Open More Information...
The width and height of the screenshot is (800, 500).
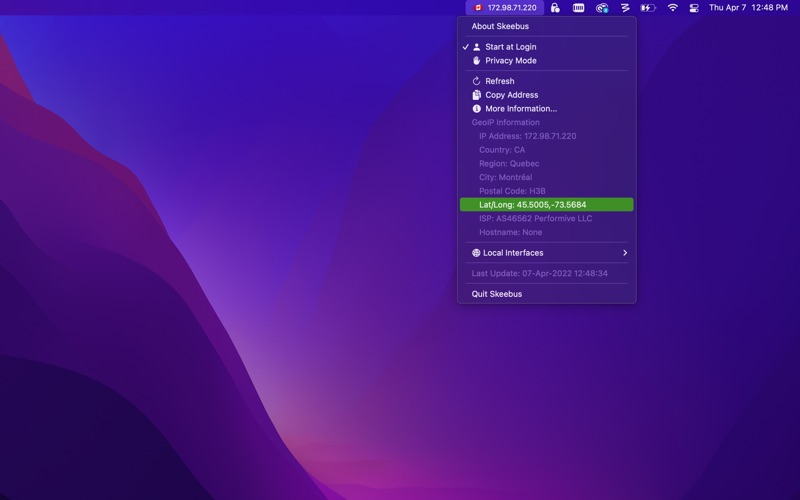click(x=546, y=108)
